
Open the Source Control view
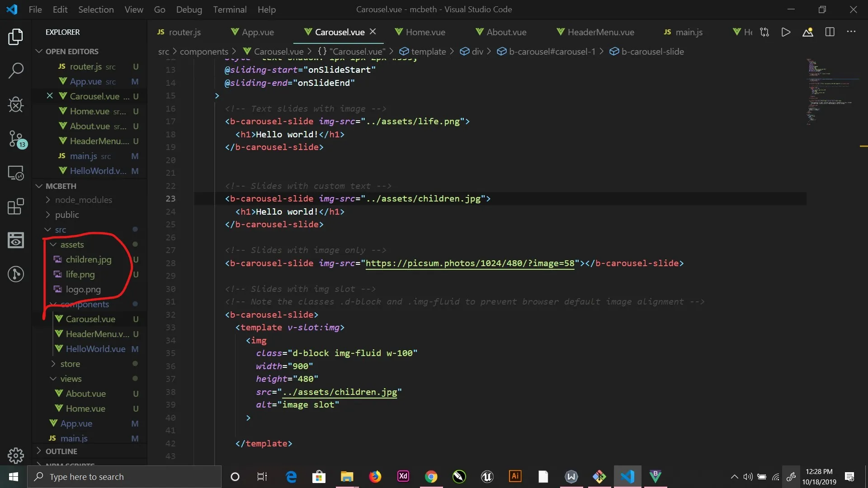click(16, 139)
